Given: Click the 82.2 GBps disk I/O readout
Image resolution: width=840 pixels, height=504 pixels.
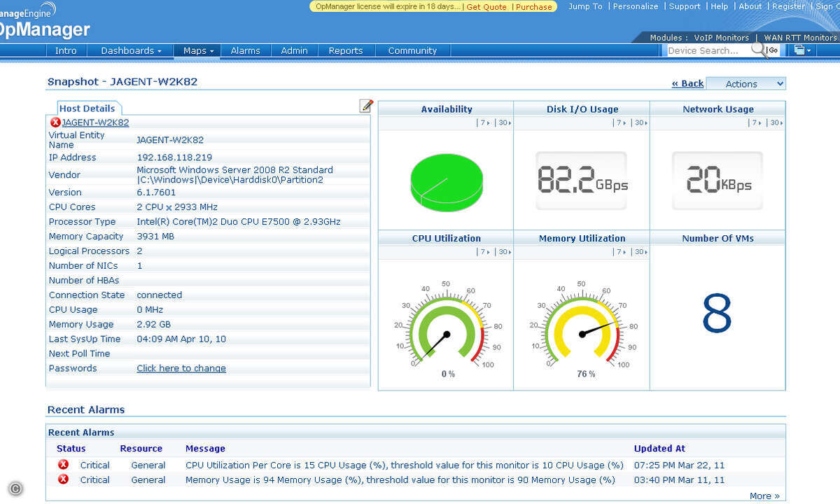Looking at the screenshot, I should point(582,181).
